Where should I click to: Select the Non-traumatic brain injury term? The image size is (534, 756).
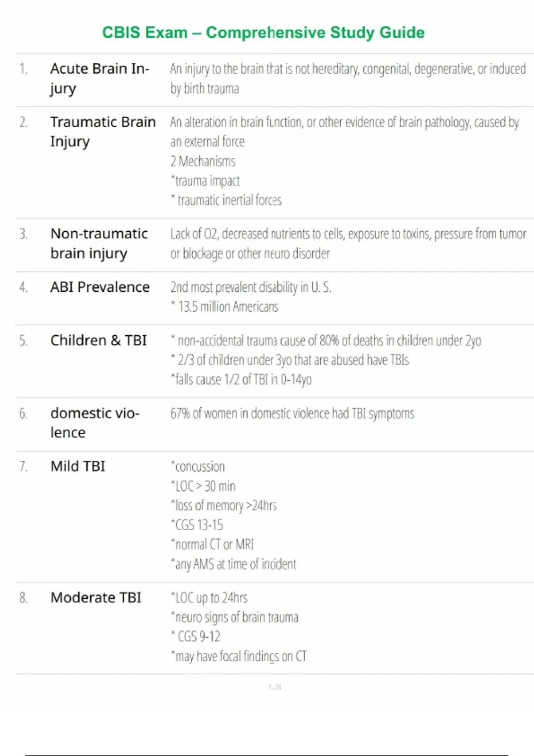point(99,243)
